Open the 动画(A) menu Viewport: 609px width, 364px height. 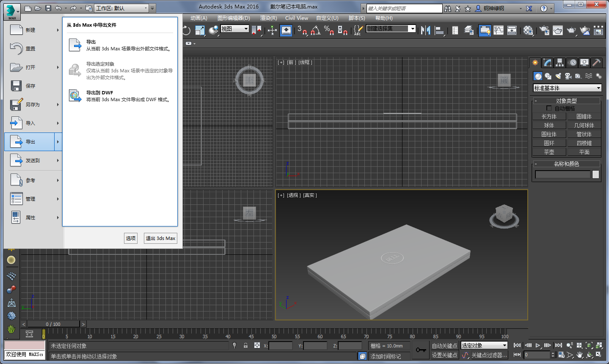pyautogui.click(x=199, y=18)
